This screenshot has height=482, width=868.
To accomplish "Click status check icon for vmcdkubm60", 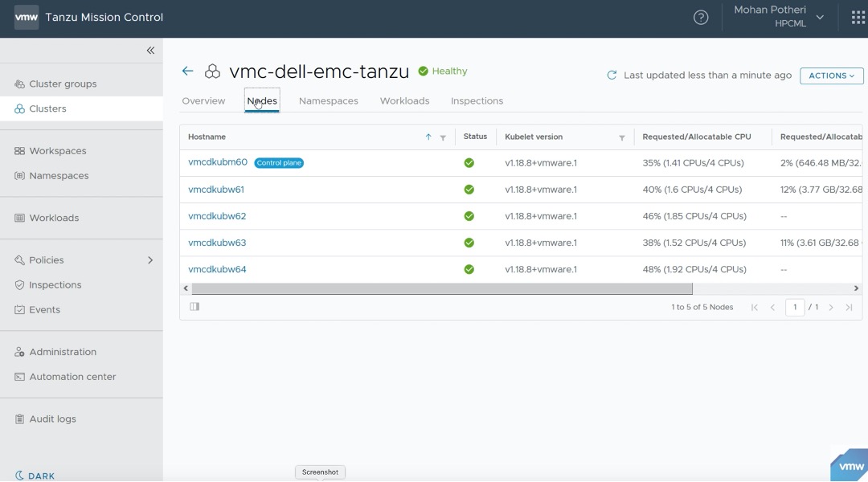I will point(469,163).
